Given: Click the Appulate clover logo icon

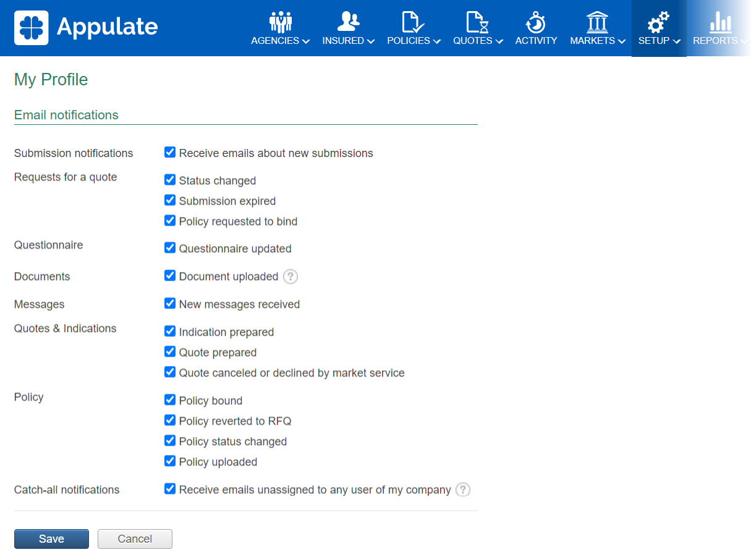Looking at the screenshot, I should coord(31,27).
